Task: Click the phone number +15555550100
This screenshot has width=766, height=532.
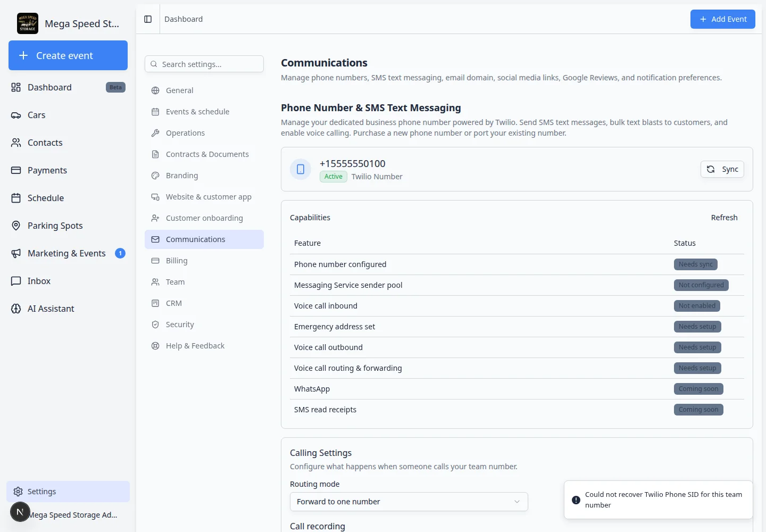Action: pyautogui.click(x=353, y=164)
